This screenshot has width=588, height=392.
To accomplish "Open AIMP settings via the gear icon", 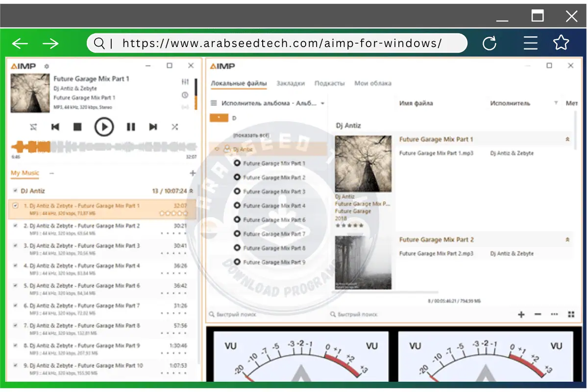I will click(46, 65).
